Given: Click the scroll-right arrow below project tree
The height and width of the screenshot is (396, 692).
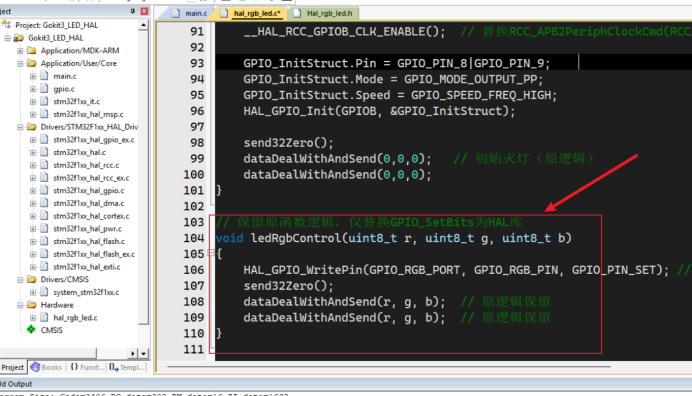Looking at the screenshot, I should coord(133,354).
